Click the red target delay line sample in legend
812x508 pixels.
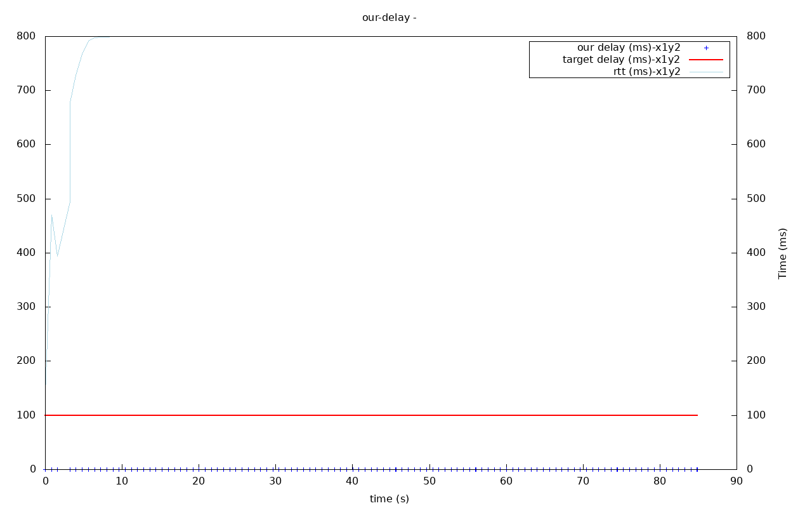point(706,60)
